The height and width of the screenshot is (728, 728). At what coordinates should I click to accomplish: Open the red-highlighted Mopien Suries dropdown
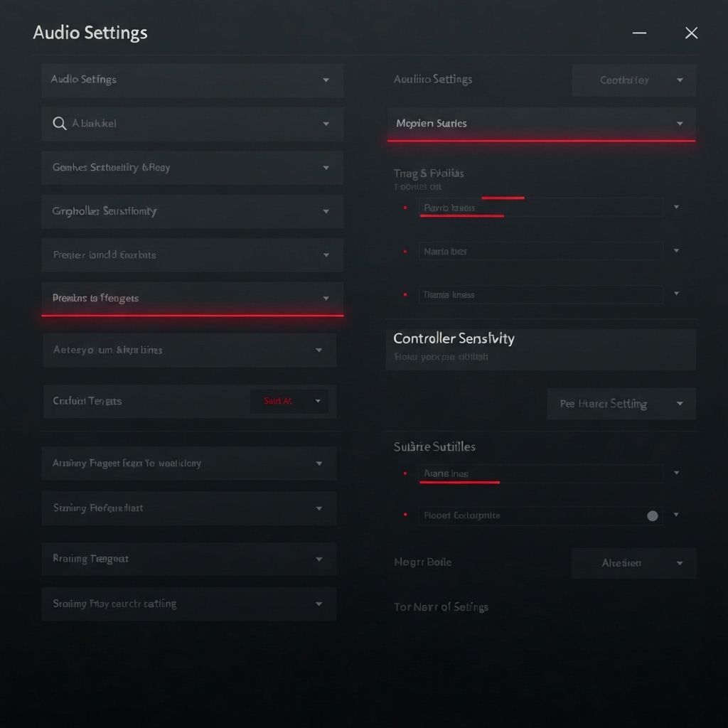click(x=540, y=123)
